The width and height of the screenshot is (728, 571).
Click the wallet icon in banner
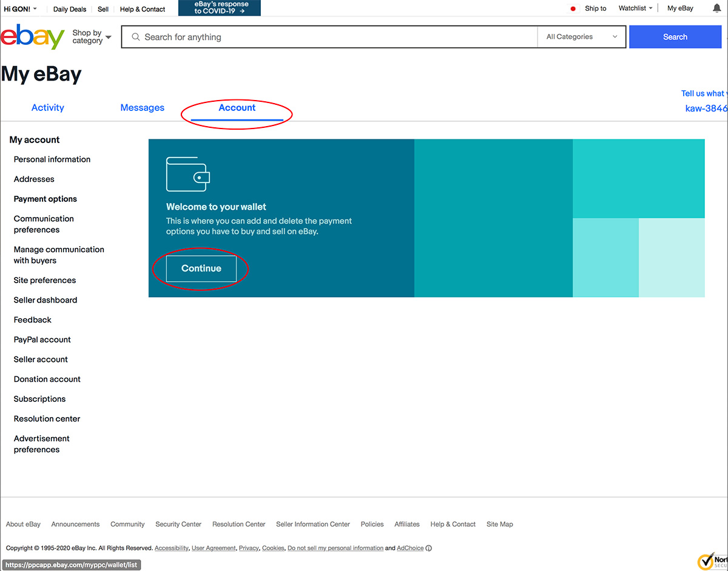click(x=188, y=175)
